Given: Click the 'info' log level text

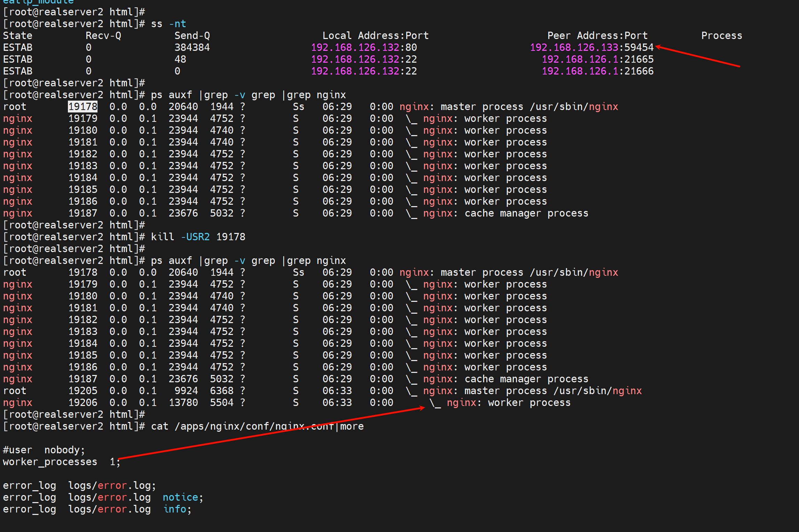Looking at the screenshot, I should click(x=175, y=509).
